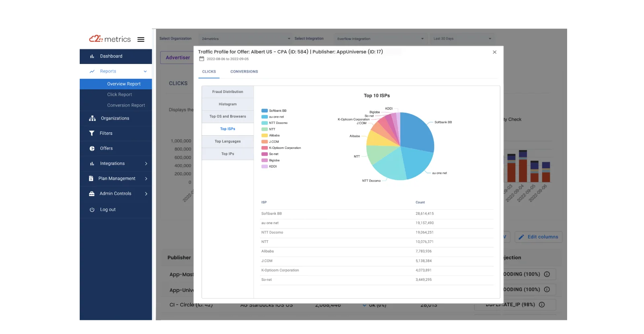Click the Admin Controls briefcase icon
644x334 pixels.
pyautogui.click(x=92, y=194)
